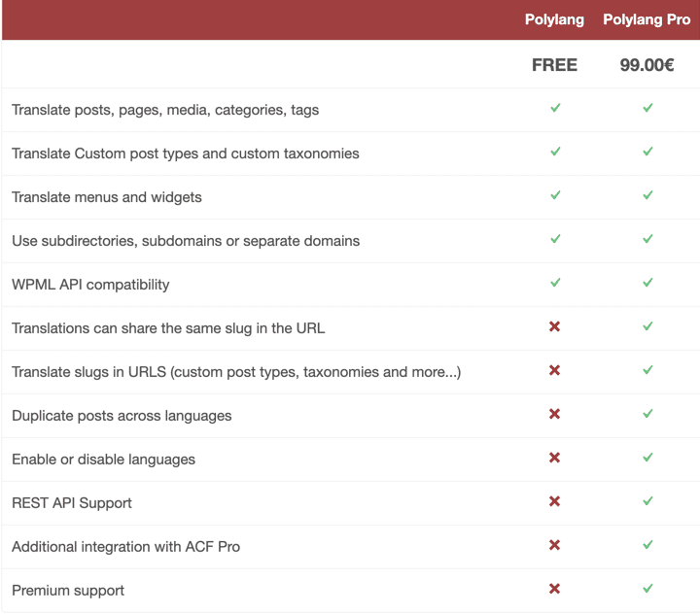
Task: Click the Polylang column header
Action: (x=554, y=19)
